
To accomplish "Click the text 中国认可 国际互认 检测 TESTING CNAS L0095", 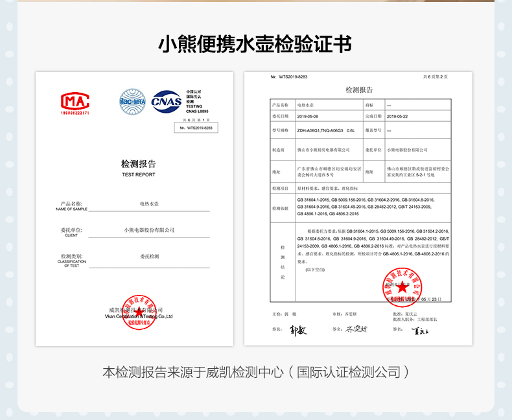I will tap(197, 102).
